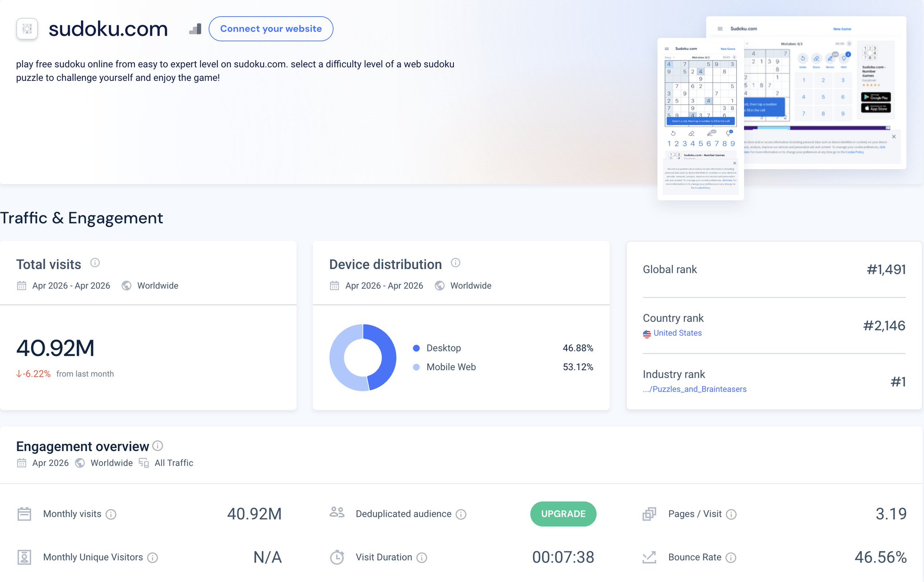Click the calendar icon under Total visits
The height and width of the screenshot is (582, 924).
point(22,285)
